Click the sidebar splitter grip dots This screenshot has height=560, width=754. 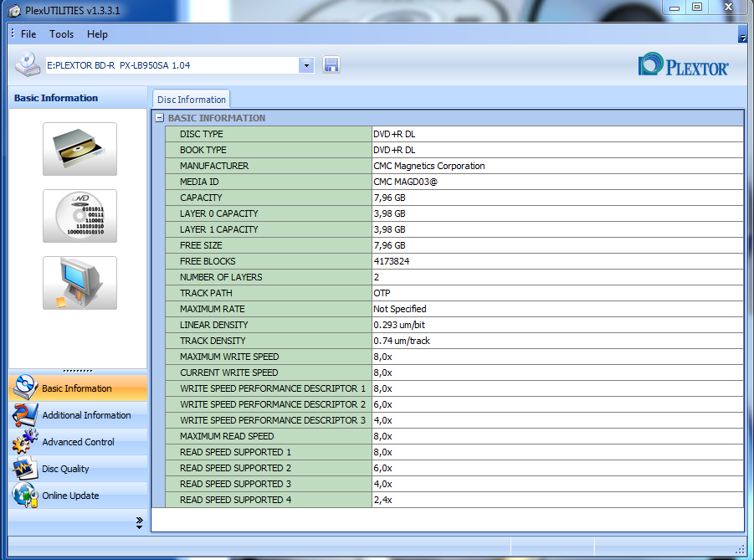pyautogui.click(x=78, y=371)
